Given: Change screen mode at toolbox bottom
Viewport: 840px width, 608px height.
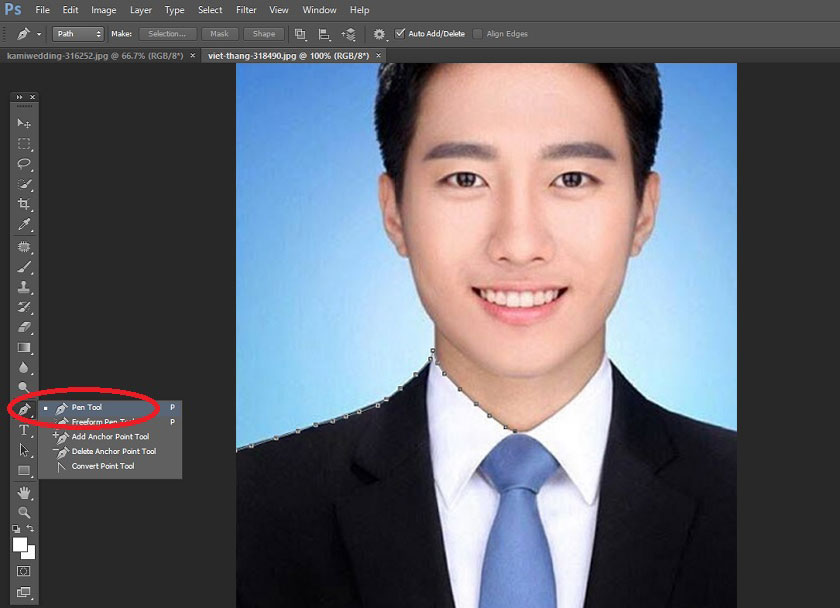Looking at the screenshot, I should point(24,592).
